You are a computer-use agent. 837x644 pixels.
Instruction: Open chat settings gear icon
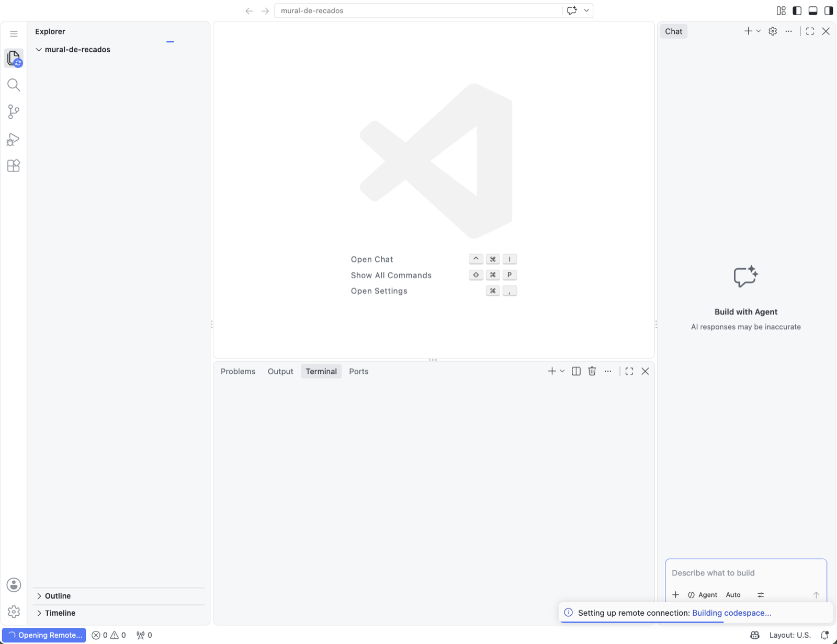tap(773, 31)
